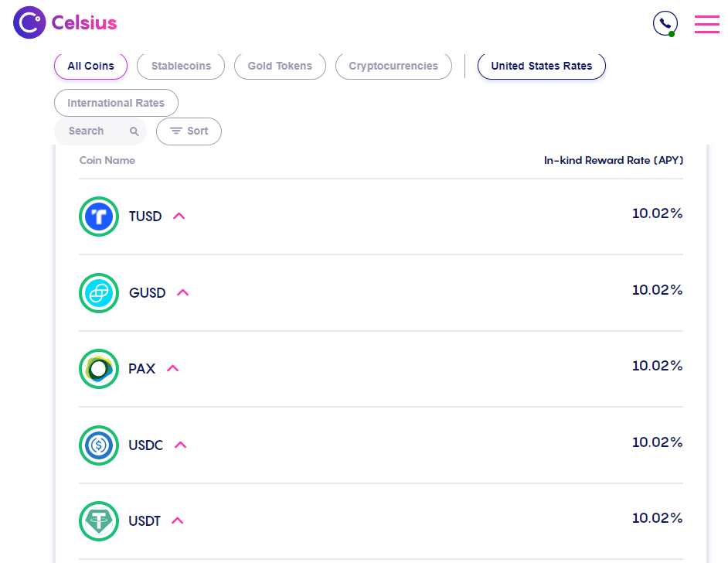Click the USDT Tether coin icon
This screenshot has height=563, width=728.
[x=99, y=521]
